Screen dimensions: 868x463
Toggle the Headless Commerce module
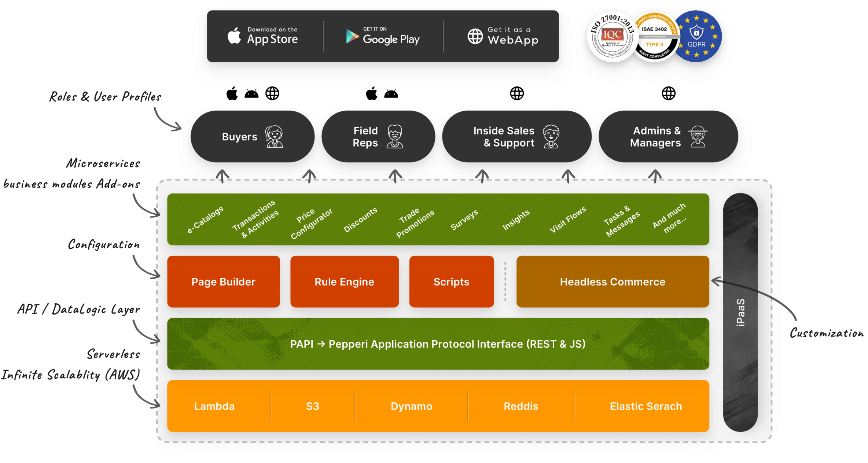pyautogui.click(x=613, y=282)
